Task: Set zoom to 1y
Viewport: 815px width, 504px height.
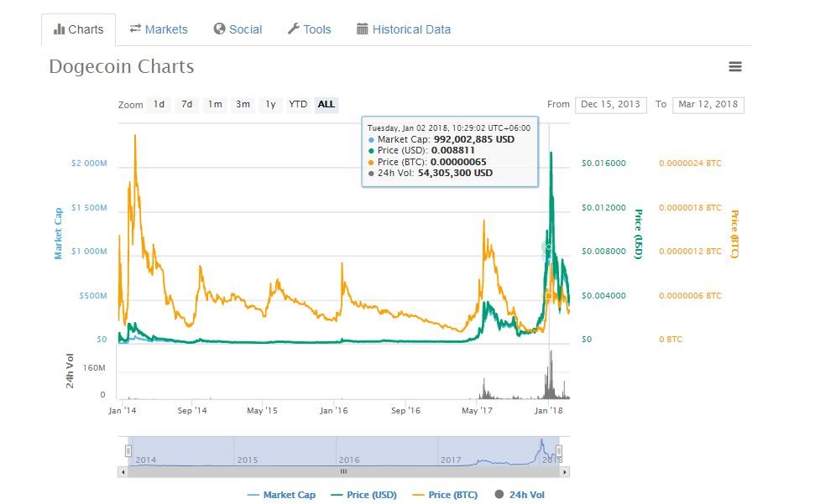Action: (x=271, y=104)
